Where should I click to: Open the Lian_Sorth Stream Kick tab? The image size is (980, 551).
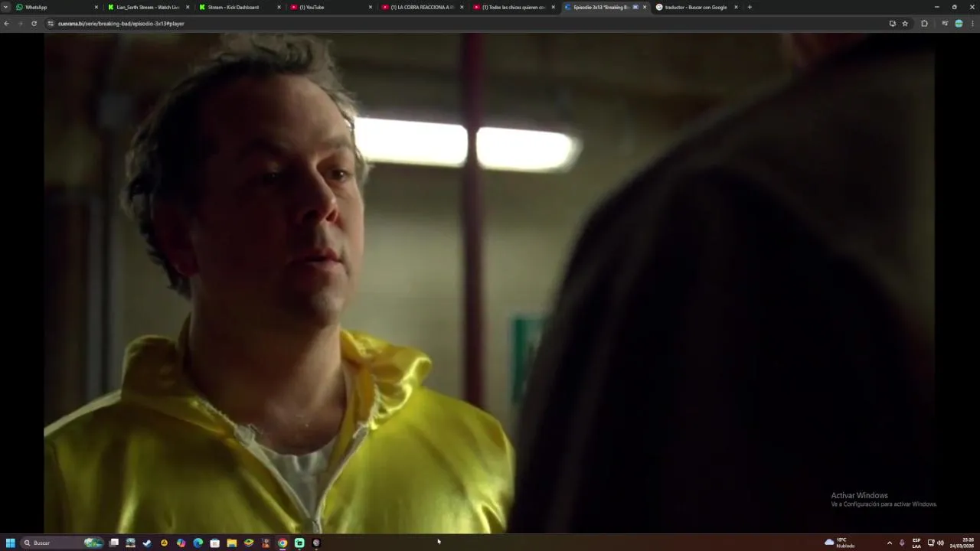(147, 7)
